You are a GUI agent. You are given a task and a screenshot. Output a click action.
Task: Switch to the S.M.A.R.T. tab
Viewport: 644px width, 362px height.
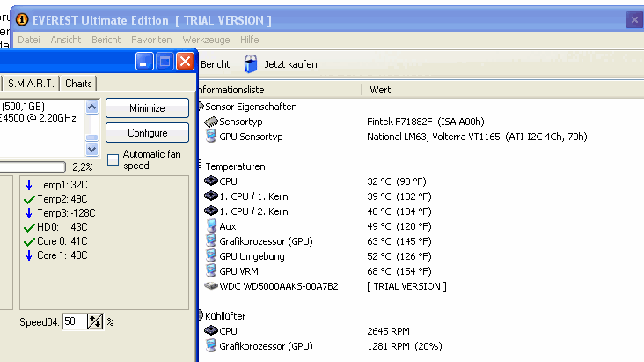click(x=31, y=84)
